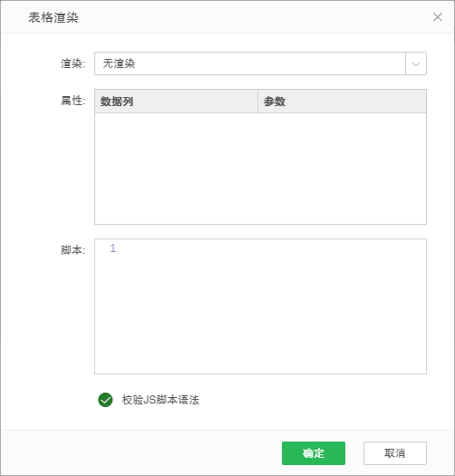
Task: Click the 校验JS脚本语法 label text
Action: pyautogui.click(x=160, y=400)
